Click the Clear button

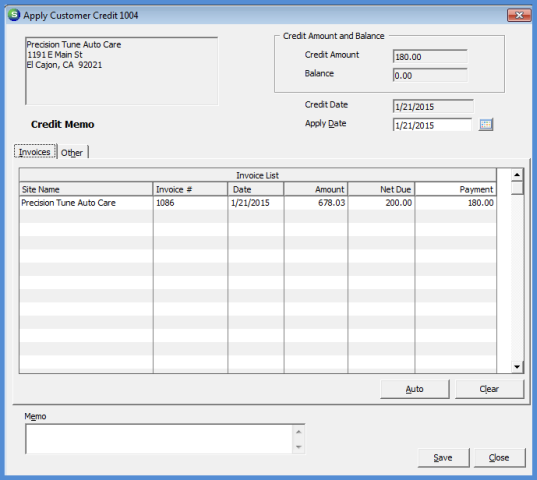489,389
